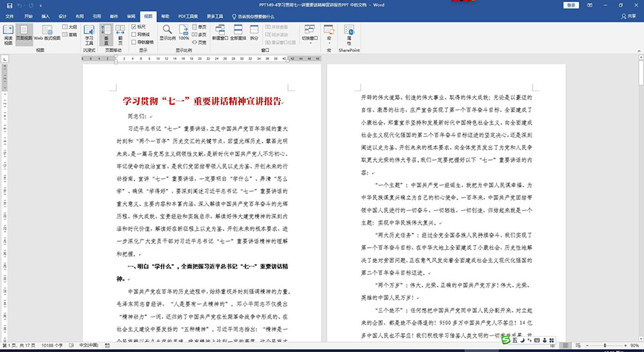
Task: Select the 页面视图 (Print Layout) view
Action: [x=23, y=32]
